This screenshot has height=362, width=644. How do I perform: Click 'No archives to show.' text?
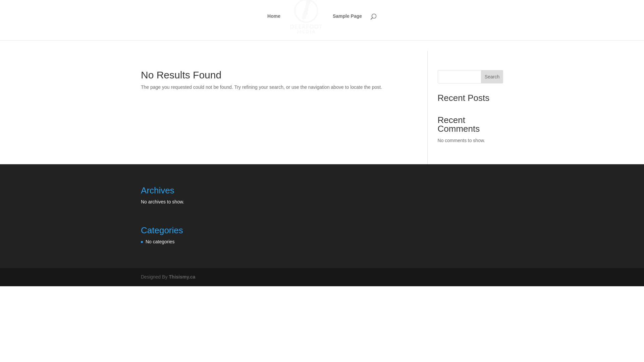[162, 202]
